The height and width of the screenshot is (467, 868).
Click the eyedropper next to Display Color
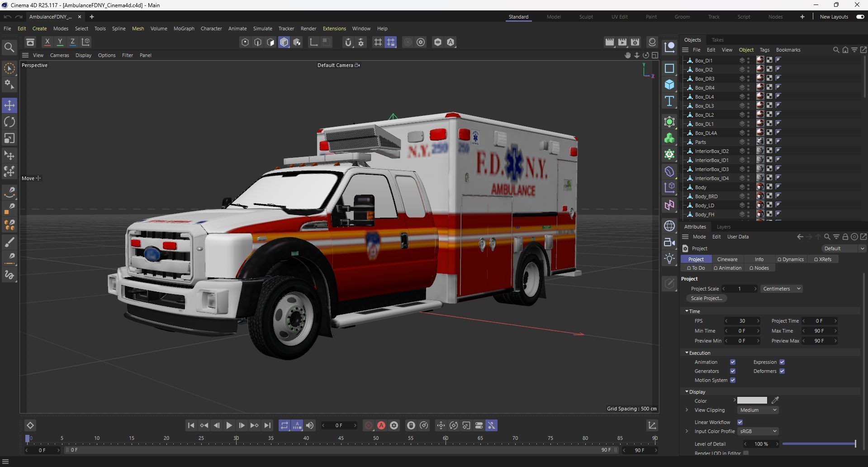click(775, 400)
